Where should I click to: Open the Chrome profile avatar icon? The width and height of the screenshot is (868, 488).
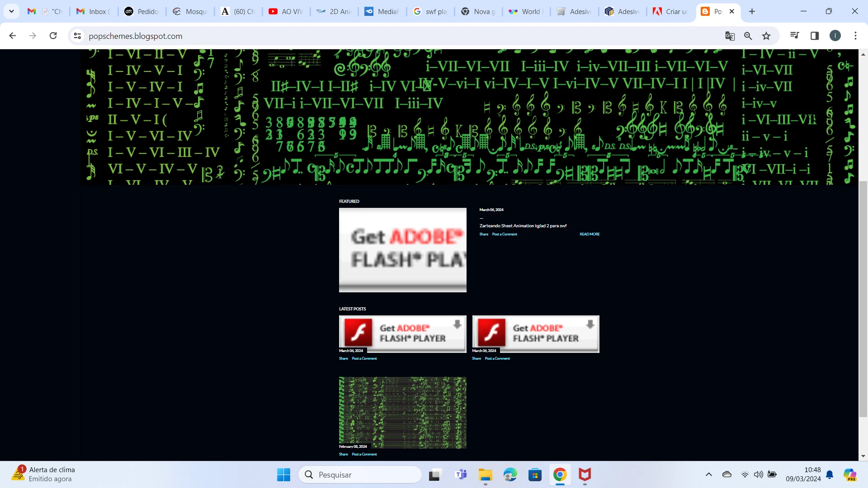pos(835,36)
